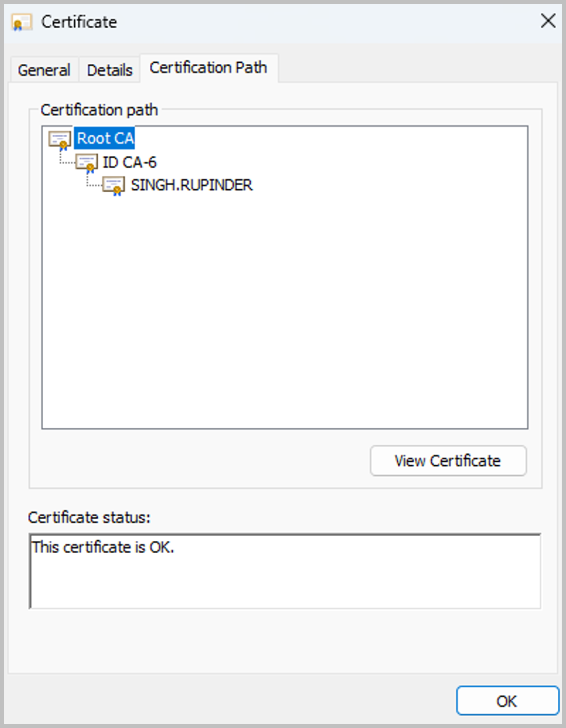566x728 pixels.
Task: Select the Certification Path tab
Action: pos(208,67)
